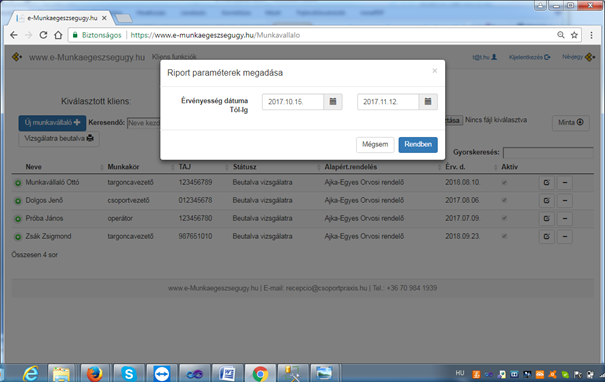Screen dimensions: 605x382
Task: Open a new browser tab
Action: point(123,18)
